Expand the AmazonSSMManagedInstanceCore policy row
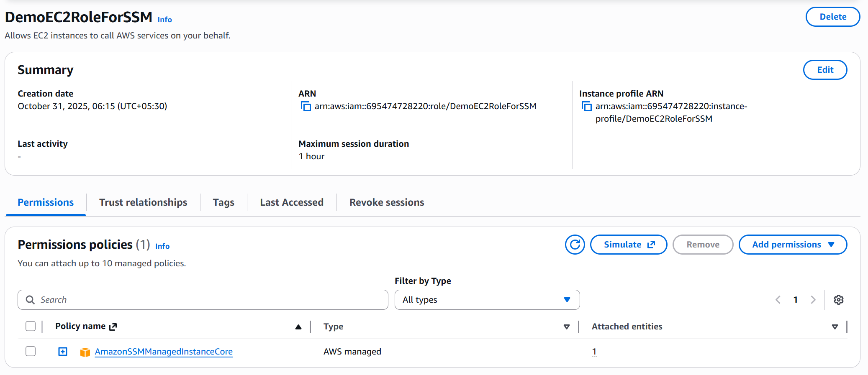The width and height of the screenshot is (868, 375). click(x=63, y=352)
